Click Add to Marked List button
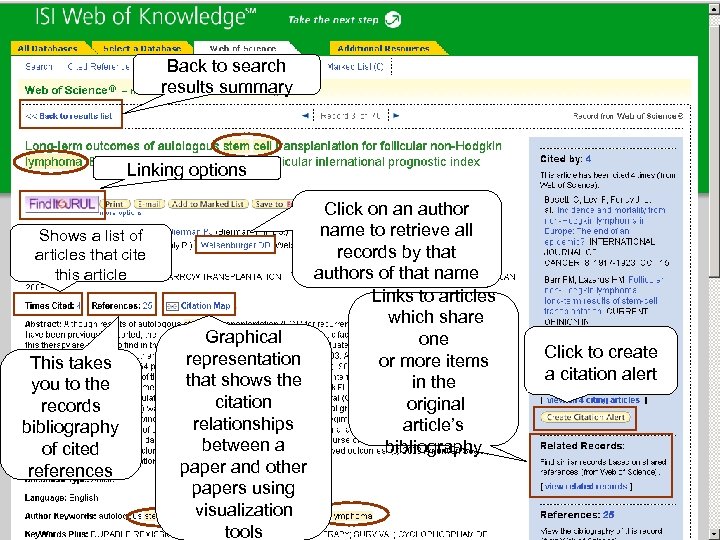The height and width of the screenshot is (540, 720). [208, 204]
